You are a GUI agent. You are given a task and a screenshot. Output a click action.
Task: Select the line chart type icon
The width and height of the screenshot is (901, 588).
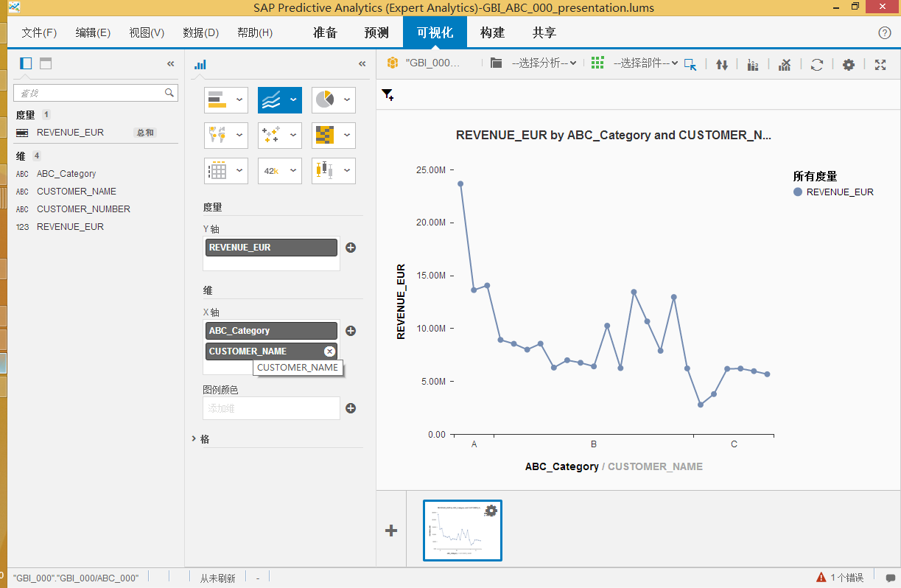(x=271, y=99)
